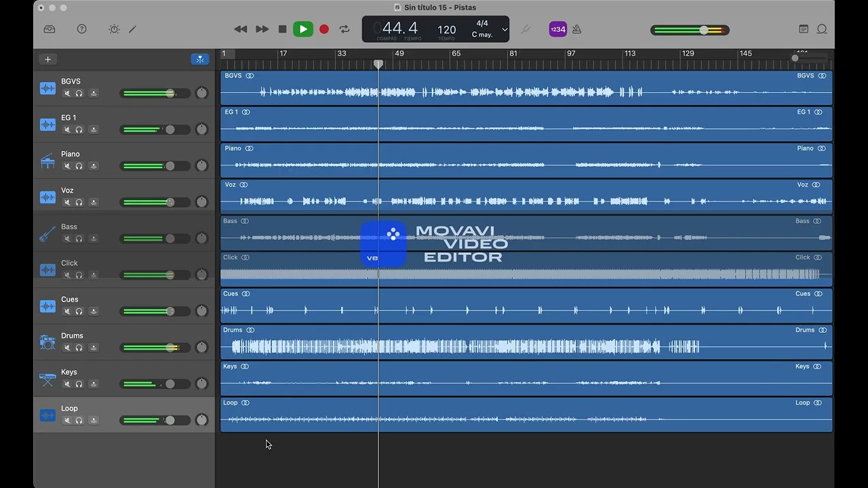Fast forward the playhead
Image resolution: width=868 pixels, height=488 pixels.
click(x=262, y=29)
